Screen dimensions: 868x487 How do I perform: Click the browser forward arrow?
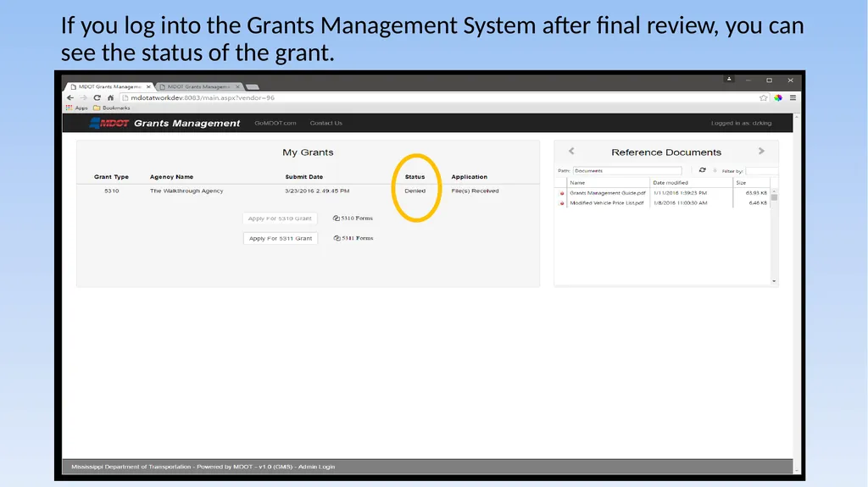click(x=84, y=97)
